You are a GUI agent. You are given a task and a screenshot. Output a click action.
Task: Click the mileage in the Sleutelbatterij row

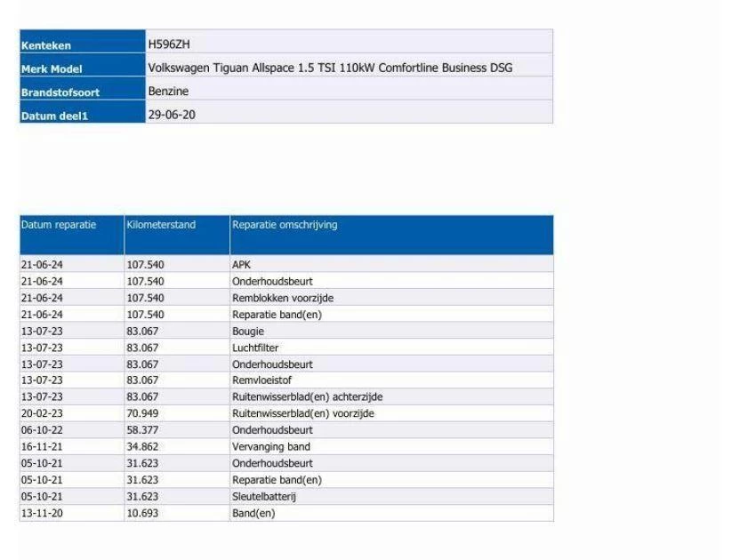[x=142, y=497]
